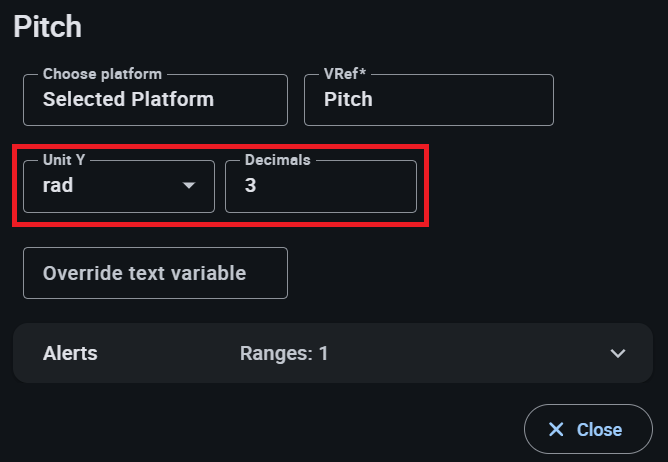The image size is (668, 462).
Task: Select the Override text variable field
Action: 155,273
